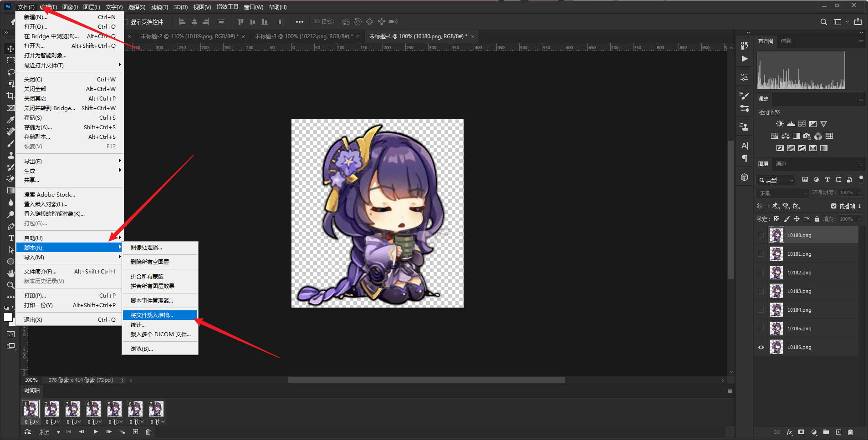
Task: Delete layer using the Layers panel trash icon
Action: [x=850, y=432]
